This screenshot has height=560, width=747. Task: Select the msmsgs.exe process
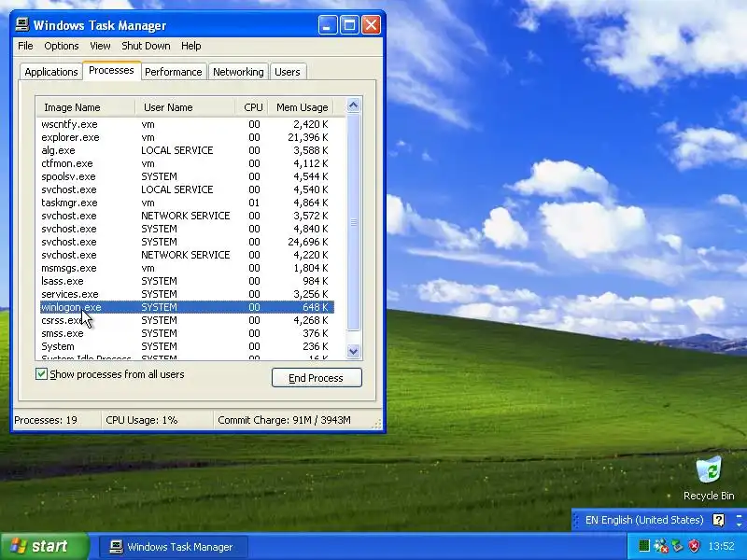(188, 268)
